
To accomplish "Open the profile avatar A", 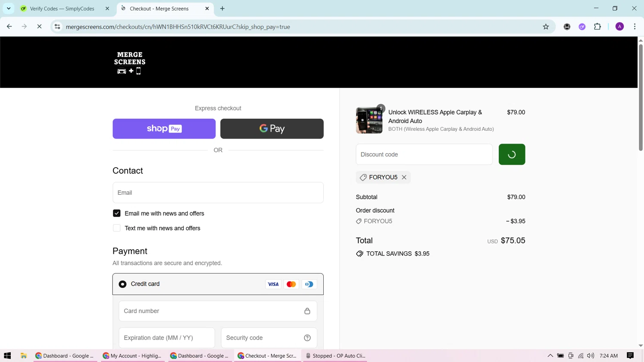I will tap(620, 27).
